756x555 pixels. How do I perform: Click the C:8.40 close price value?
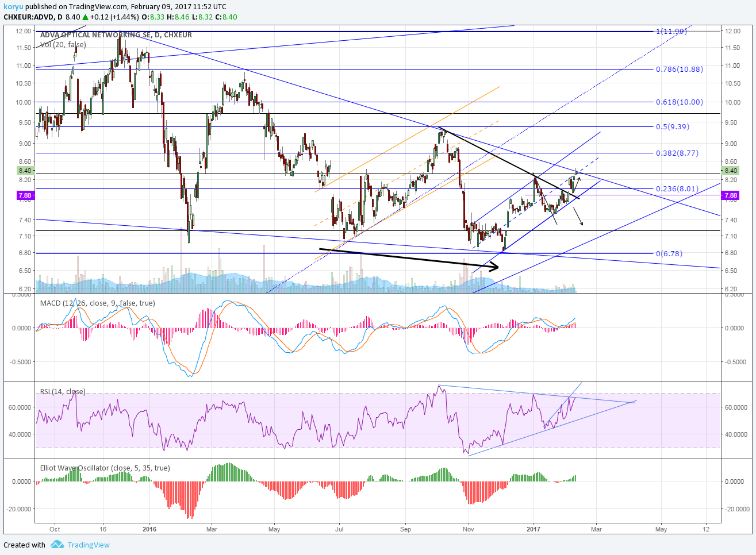[x=227, y=17]
